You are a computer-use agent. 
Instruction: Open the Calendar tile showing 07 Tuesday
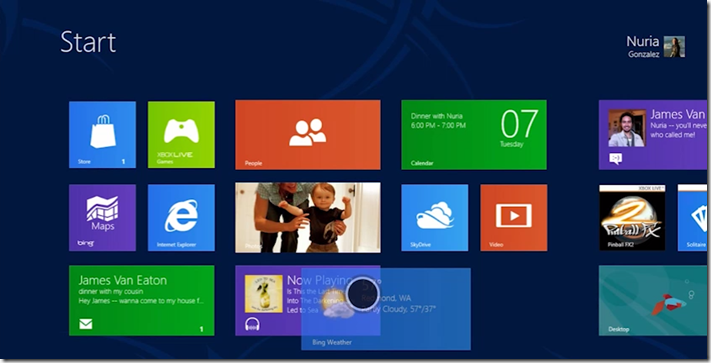coord(474,135)
